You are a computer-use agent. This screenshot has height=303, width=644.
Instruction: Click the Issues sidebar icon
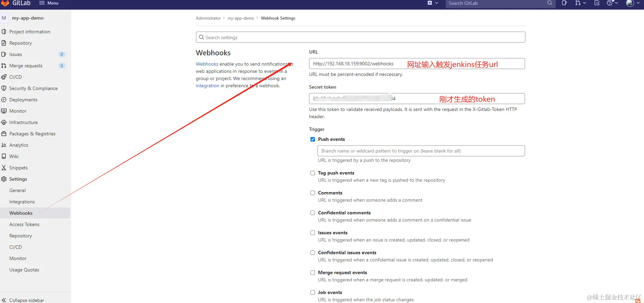coord(4,54)
